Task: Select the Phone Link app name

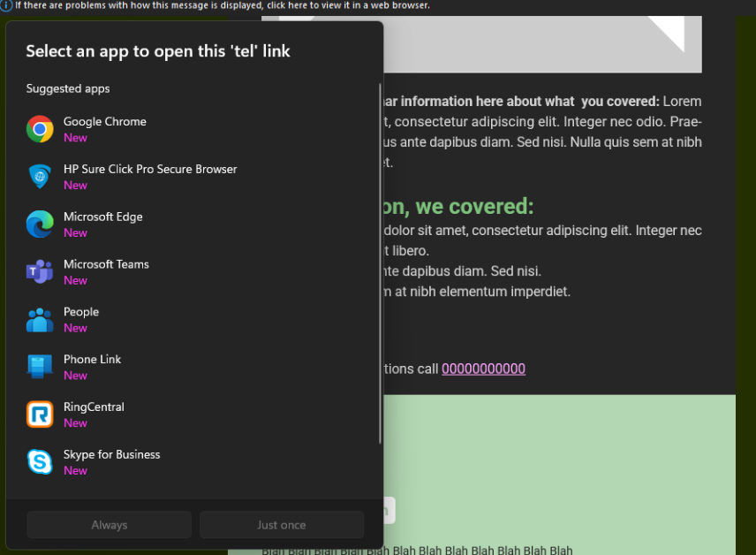Action: coord(92,360)
